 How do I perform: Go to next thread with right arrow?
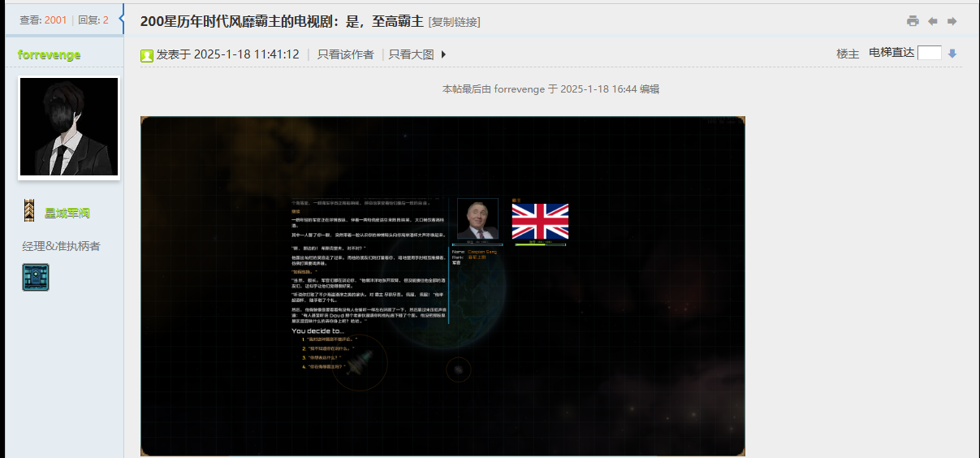click(952, 21)
